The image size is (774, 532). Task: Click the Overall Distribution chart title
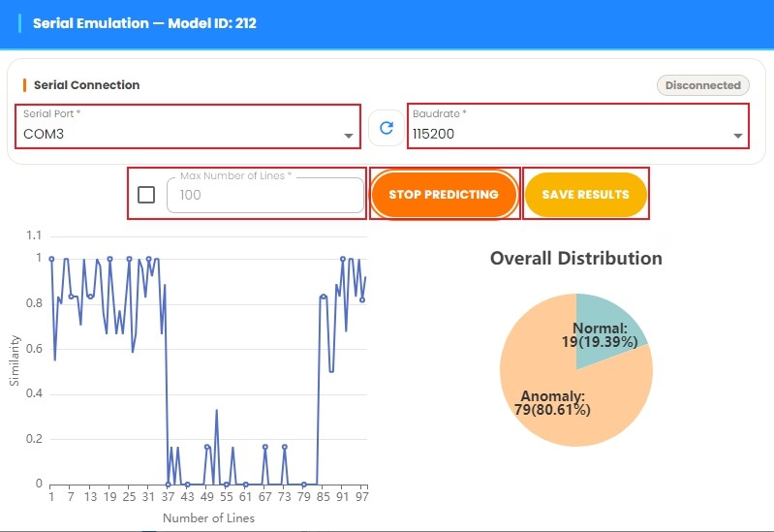coord(576,259)
